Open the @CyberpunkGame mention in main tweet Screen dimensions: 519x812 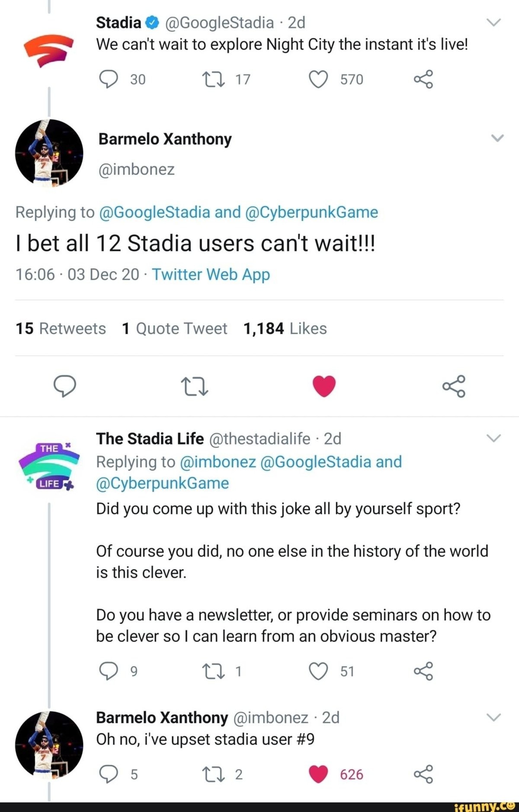pyautogui.click(x=311, y=212)
